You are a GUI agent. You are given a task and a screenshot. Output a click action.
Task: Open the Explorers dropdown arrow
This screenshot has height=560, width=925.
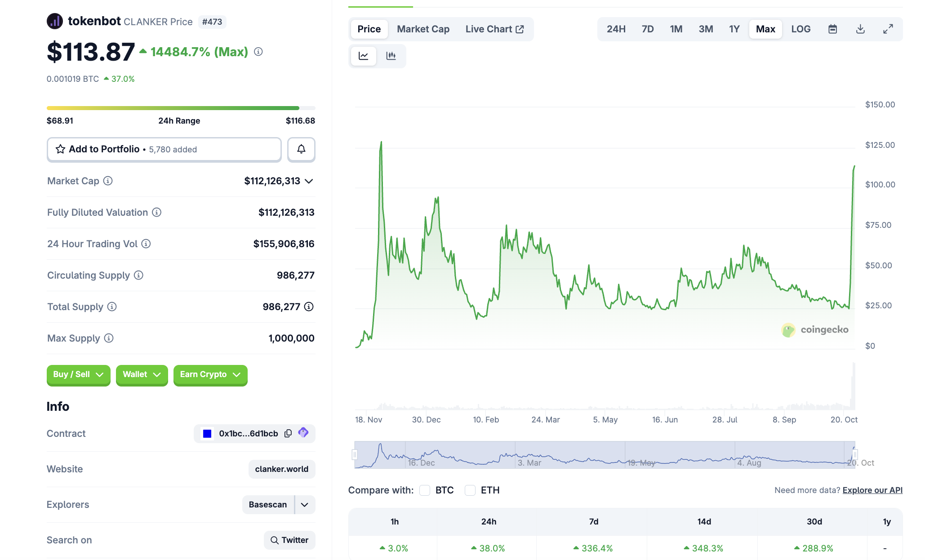pos(305,505)
